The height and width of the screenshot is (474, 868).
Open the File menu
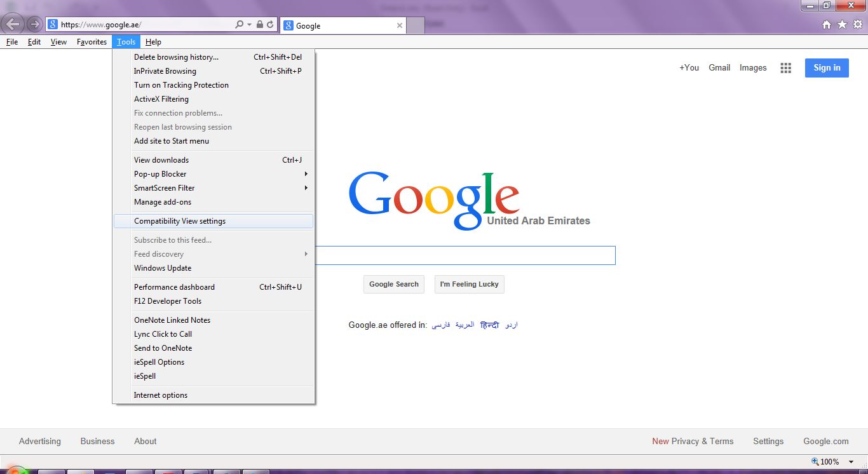[12, 42]
